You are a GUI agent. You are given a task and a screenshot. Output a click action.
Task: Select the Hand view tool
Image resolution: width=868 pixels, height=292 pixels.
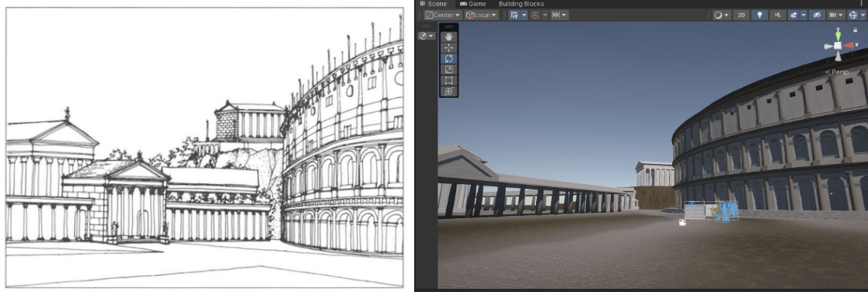click(x=449, y=36)
